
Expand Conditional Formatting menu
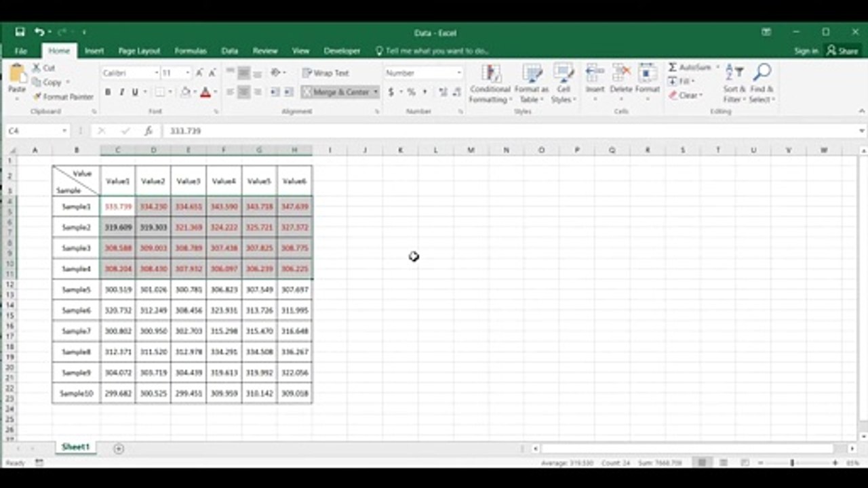pyautogui.click(x=490, y=84)
